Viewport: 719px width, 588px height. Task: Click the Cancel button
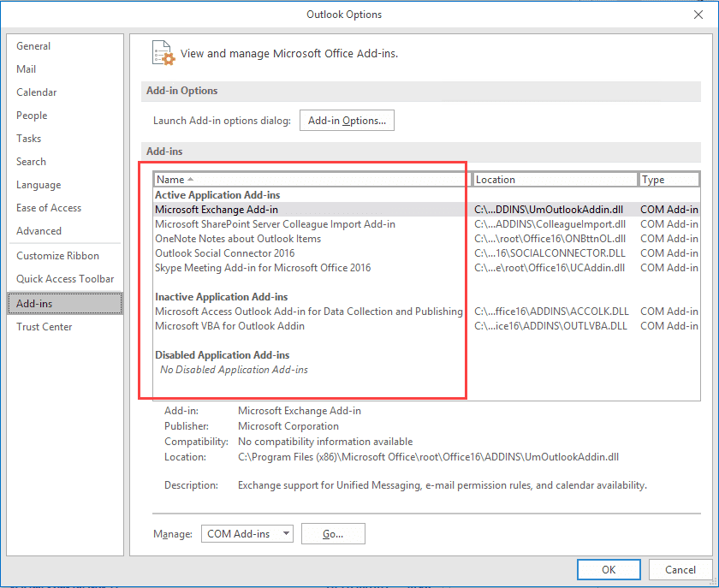pyautogui.click(x=680, y=570)
